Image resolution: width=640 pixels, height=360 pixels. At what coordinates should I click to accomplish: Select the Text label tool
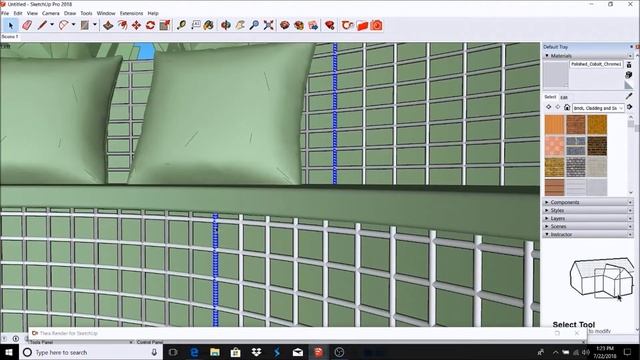[196, 25]
